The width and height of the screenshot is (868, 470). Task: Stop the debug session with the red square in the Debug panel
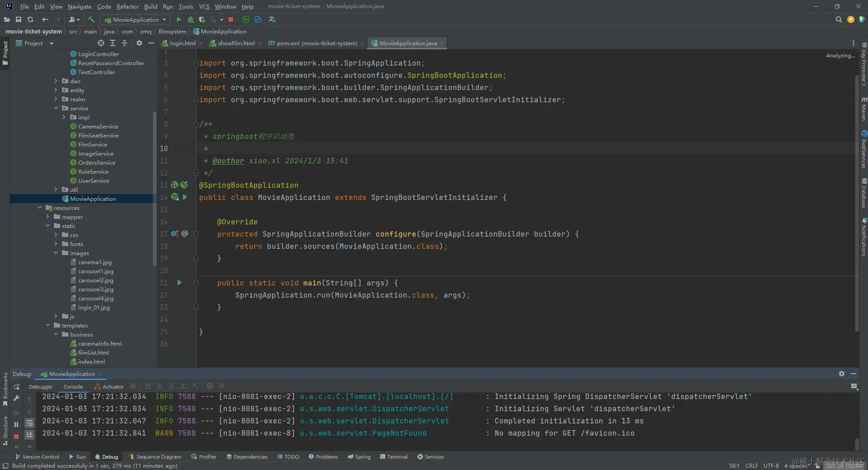point(16,436)
